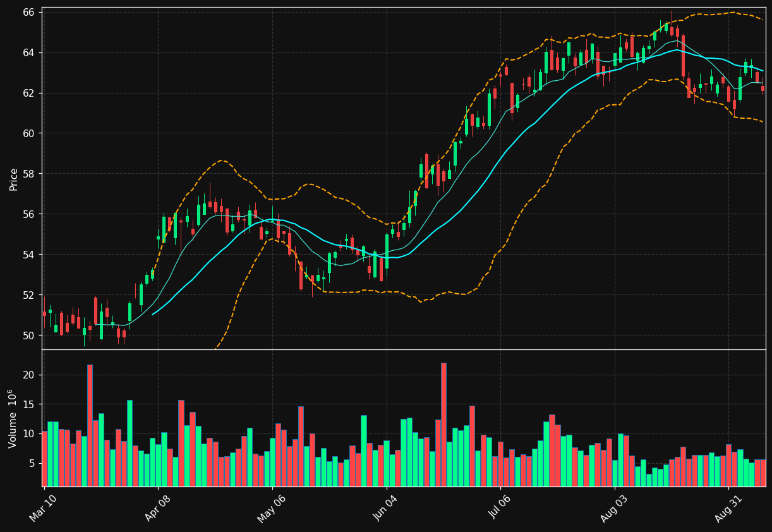Click the Jun 04 date label
The height and width of the screenshot is (532, 772).
point(386,508)
